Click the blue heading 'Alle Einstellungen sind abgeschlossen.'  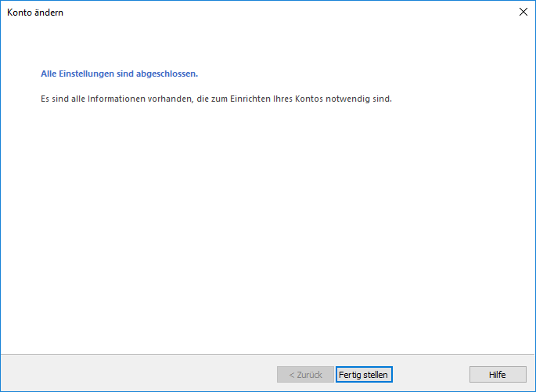119,74
